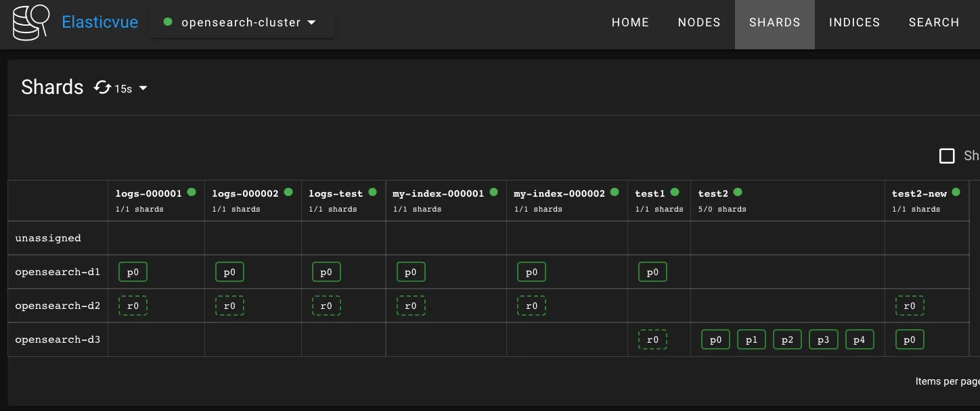980x411 pixels.
Task: Click green health dot next to logs-test
Action: tap(372, 192)
